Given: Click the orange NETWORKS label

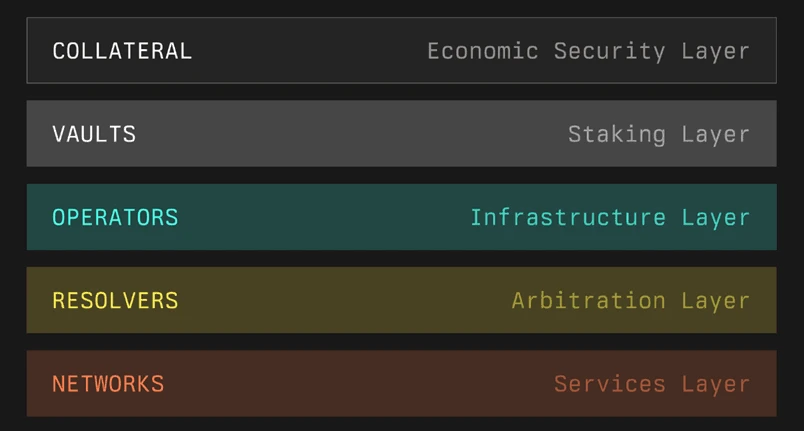Looking at the screenshot, I should pyautogui.click(x=108, y=383).
